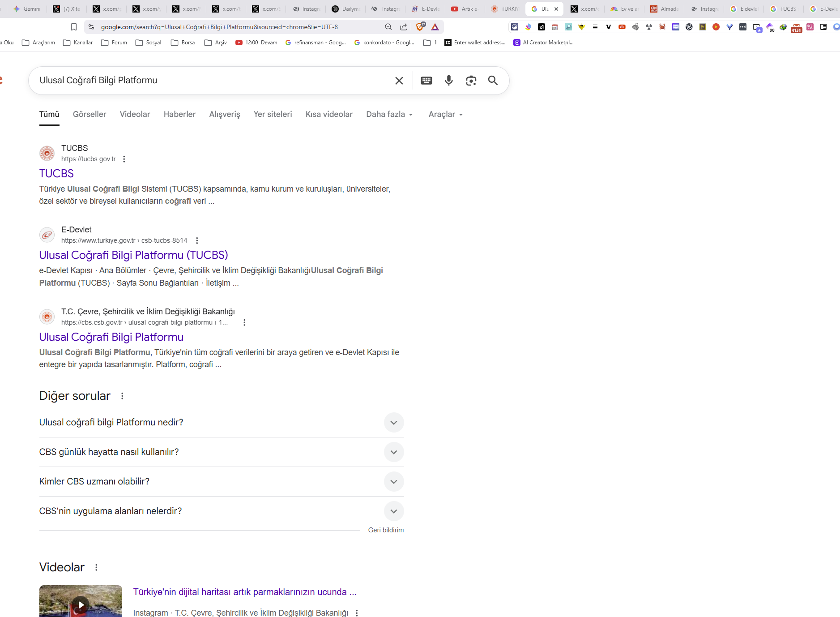Open the brain extension icon

pos(635,27)
